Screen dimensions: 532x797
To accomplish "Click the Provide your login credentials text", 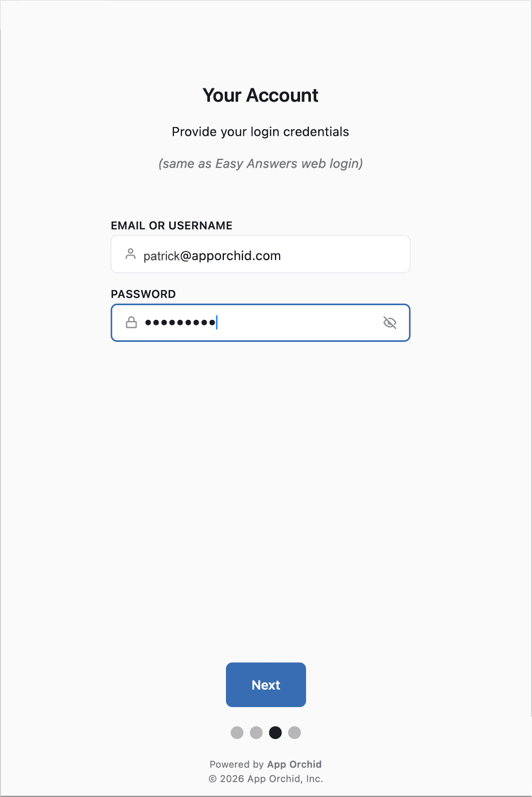I will pos(261,132).
